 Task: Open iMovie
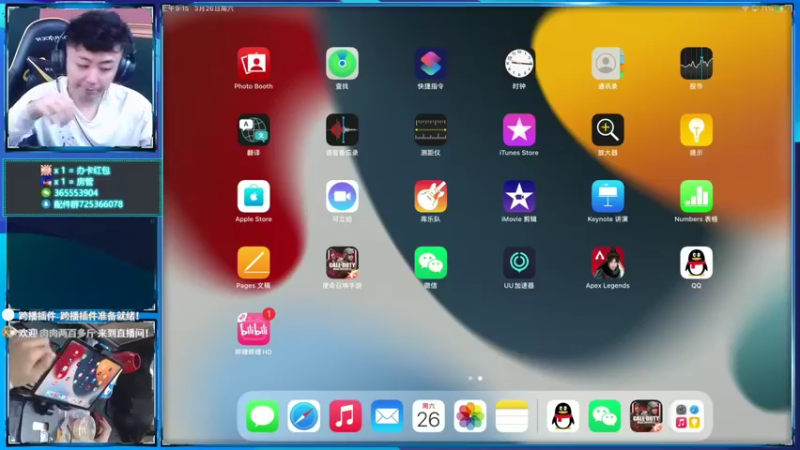519,196
